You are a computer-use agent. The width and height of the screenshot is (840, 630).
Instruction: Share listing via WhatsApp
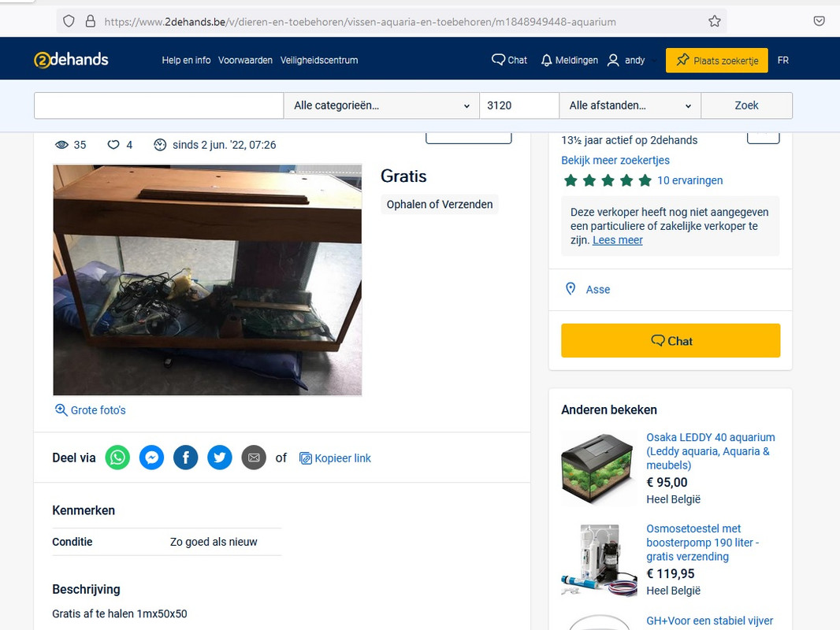pyautogui.click(x=117, y=458)
